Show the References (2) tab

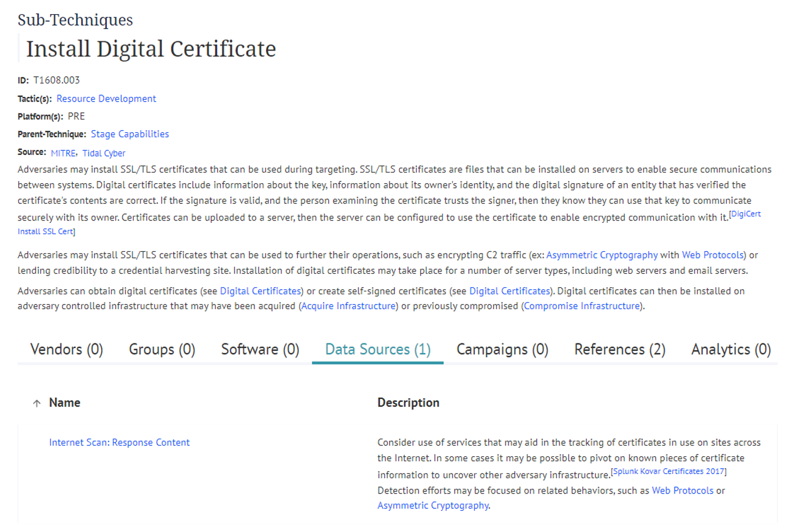point(620,349)
